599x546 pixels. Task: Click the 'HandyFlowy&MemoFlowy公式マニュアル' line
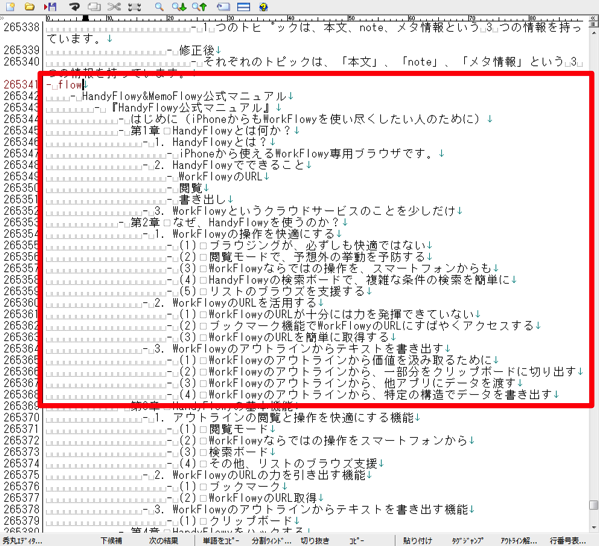pos(185,96)
